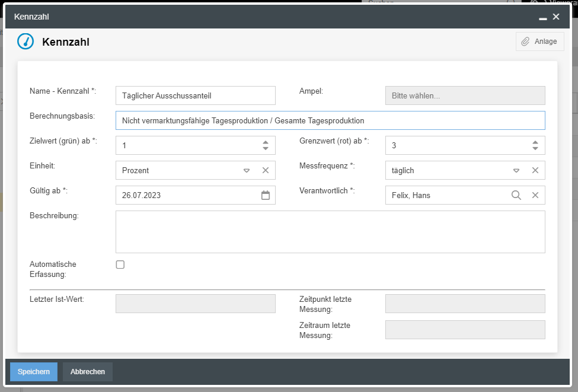Click the magnifier search icon in Verantwortlich

[516, 195]
